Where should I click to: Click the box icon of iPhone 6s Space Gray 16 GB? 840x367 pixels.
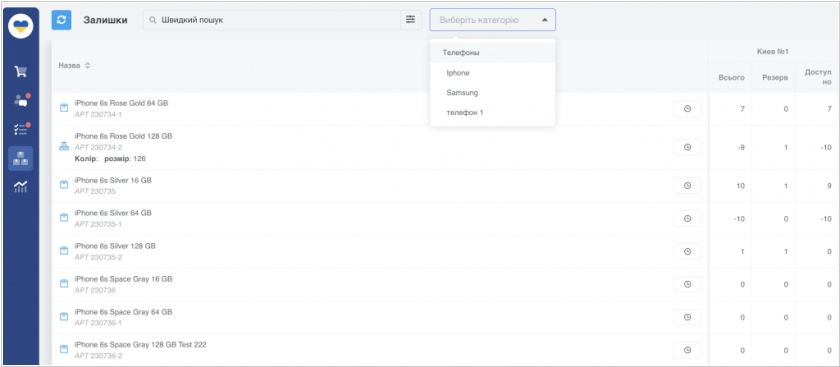click(x=64, y=283)
